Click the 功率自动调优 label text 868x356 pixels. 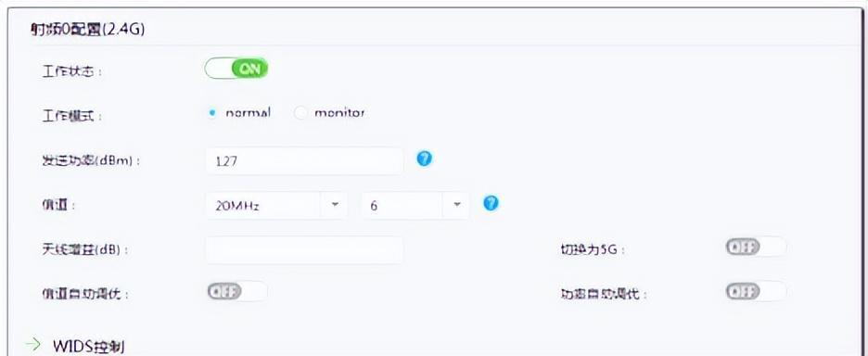coord(604,294)
